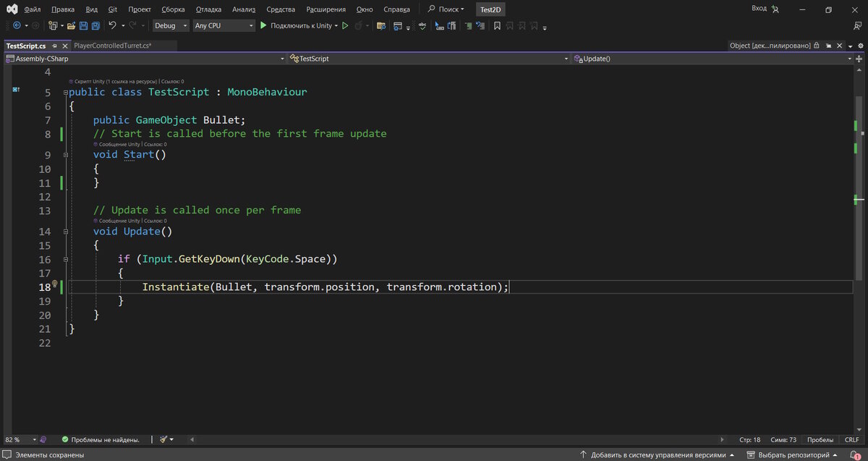Viewport: 868px width, 461px height.
Task: Click the Стр: 18 line indicator
Action: pos(750,439)
